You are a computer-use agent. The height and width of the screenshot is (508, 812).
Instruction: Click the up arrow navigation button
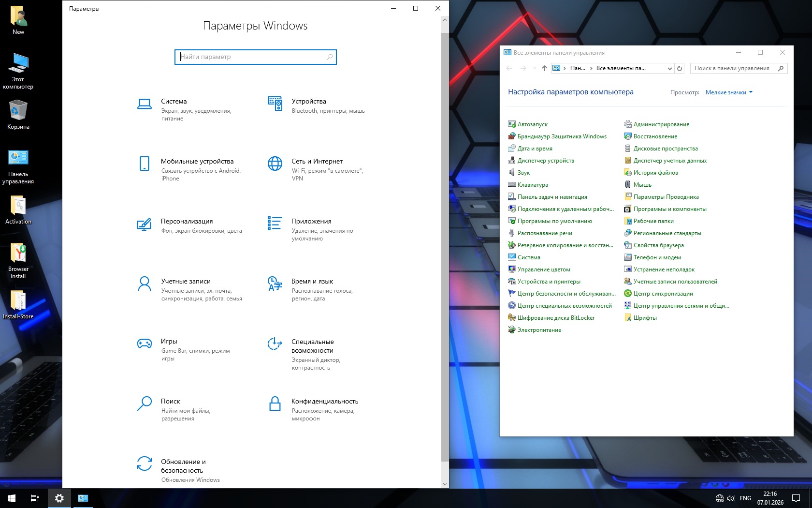[544, 68]
